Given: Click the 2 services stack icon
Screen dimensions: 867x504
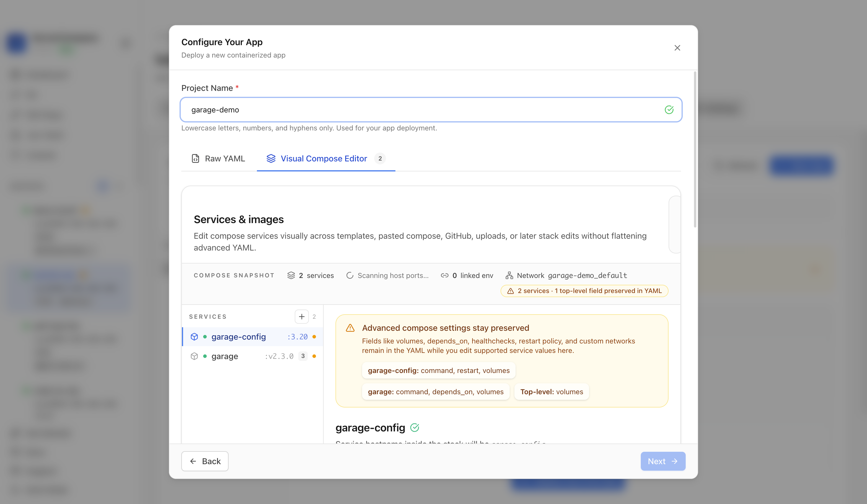Looking at the screenshot, I should click(x=291, y=275).
